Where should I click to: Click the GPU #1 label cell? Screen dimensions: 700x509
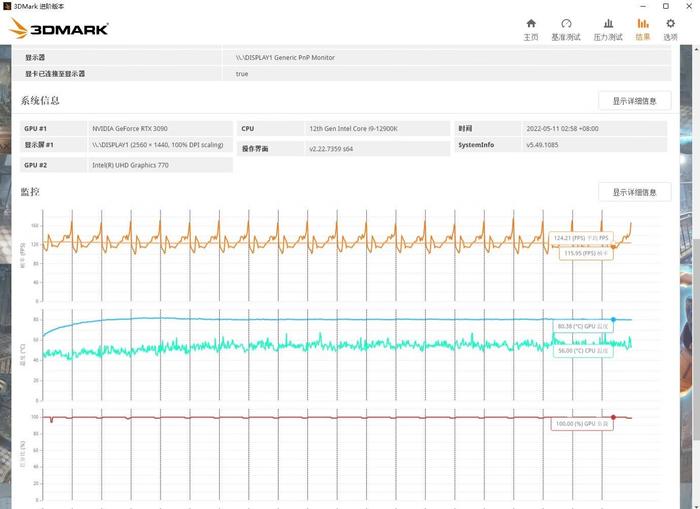point(54,129)
